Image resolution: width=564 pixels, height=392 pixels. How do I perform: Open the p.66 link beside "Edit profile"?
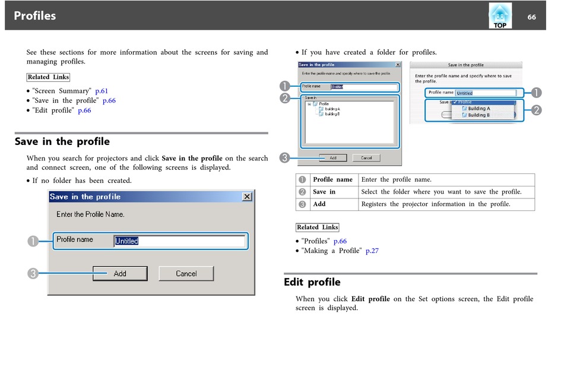click(84, 110)
